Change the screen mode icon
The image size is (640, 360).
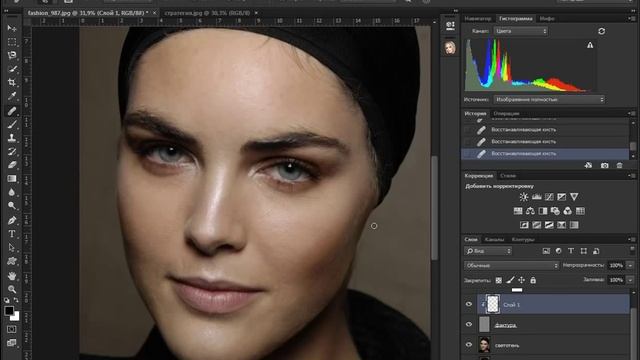(12, 342)
